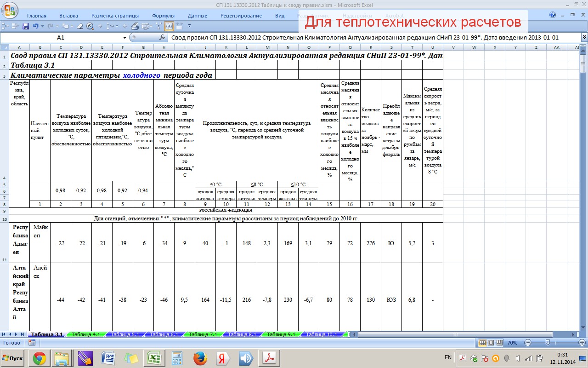Screen dimensions: 588x368
Task: Open Customize Quick Access Toolbar dropdown
Action: (x=189, y=26)
